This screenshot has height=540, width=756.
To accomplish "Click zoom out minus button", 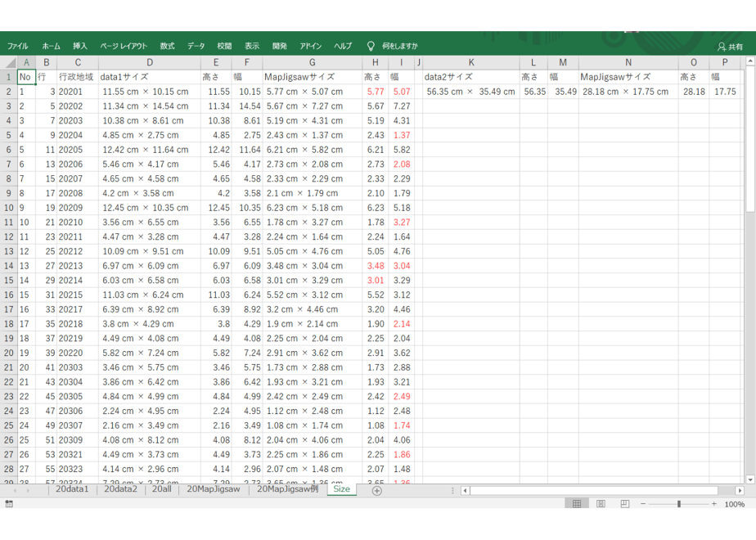I will [643, 504].
